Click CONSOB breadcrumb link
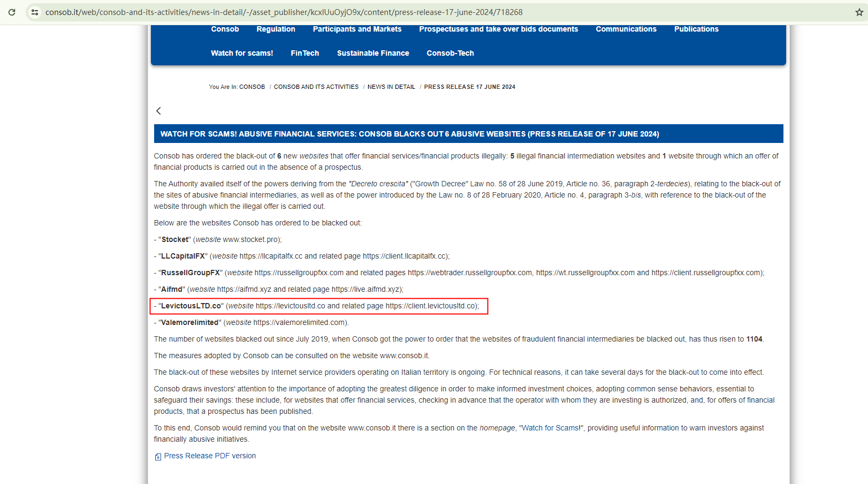The height and width of the screenshot is (484, 868). (x=252, y=87)
